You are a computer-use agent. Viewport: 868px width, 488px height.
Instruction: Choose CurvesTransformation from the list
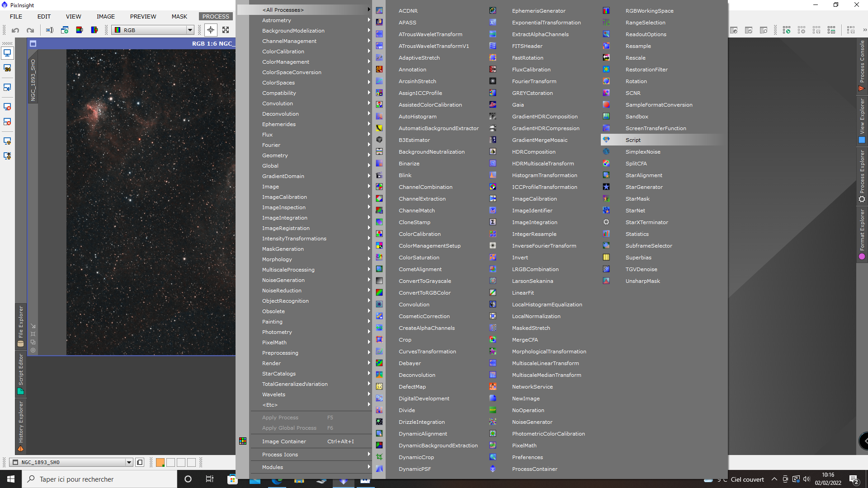tap(427, 352)
